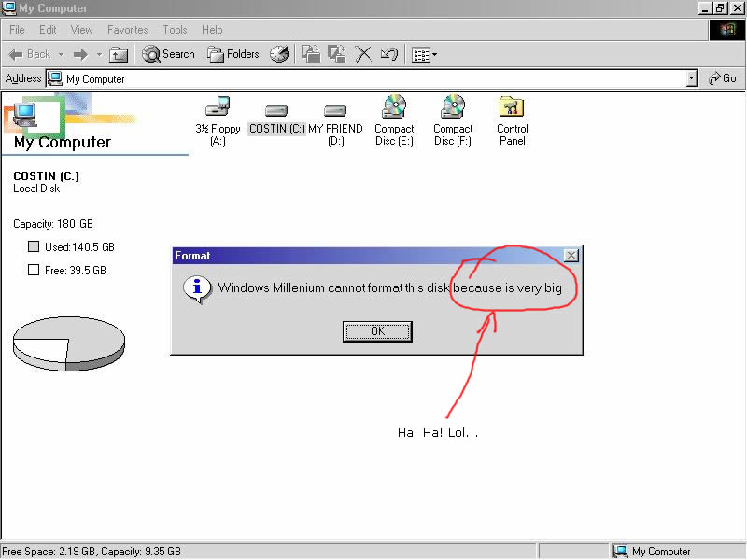Restore the My Computer window size
This screenshot has height=560, width=747.
tap(720, 8)
